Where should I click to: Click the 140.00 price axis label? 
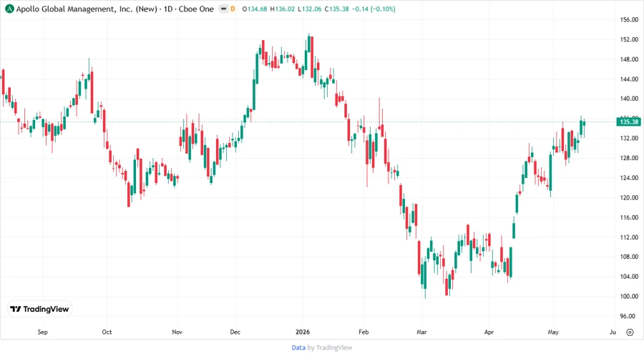629,99
